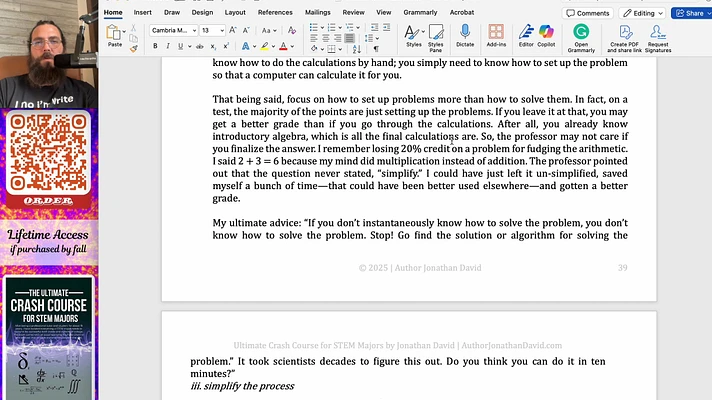This screenshot has width=712, height=400.
Task: Toggle justified alignment
Action: click(349, 38)
